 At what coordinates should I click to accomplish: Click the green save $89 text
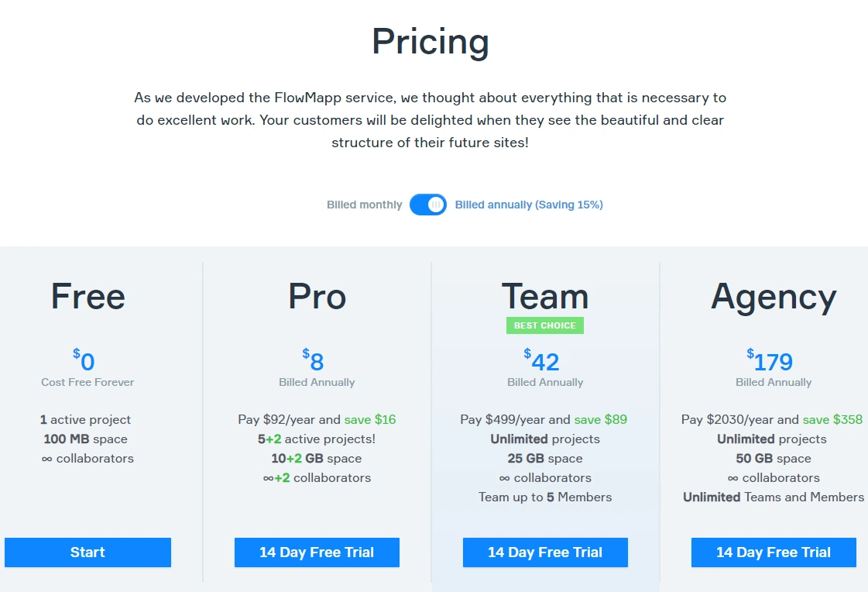(601, 419)
